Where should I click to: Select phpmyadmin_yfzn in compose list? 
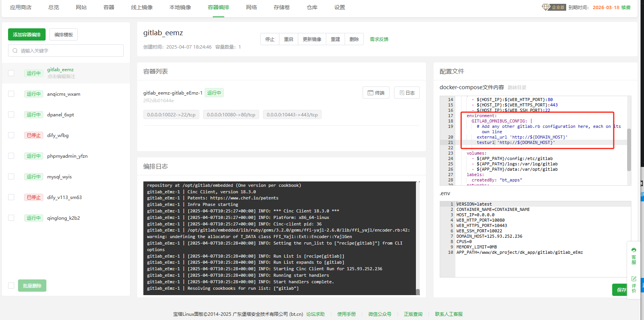pyautogui.click(x=67, y=156)
